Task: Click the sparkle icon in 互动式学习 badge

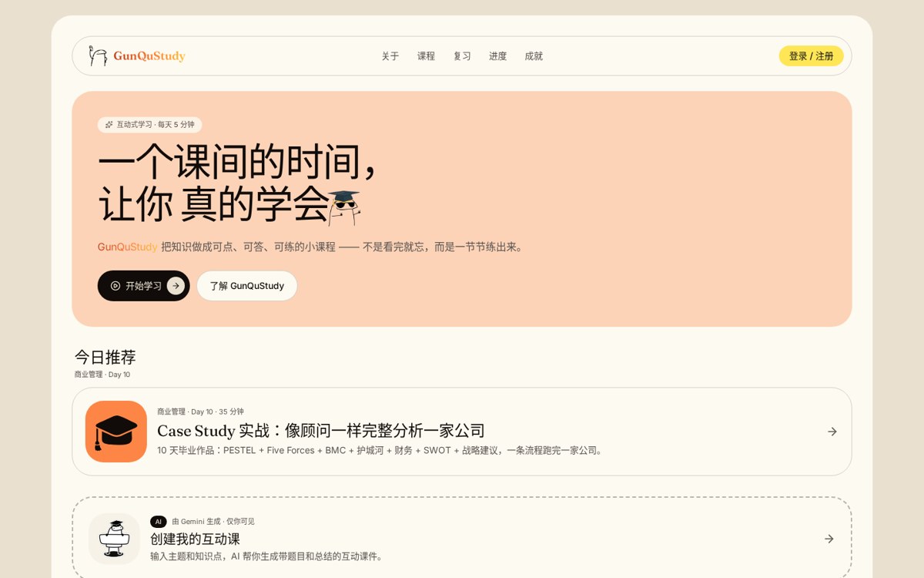Action: coord(109,125)
